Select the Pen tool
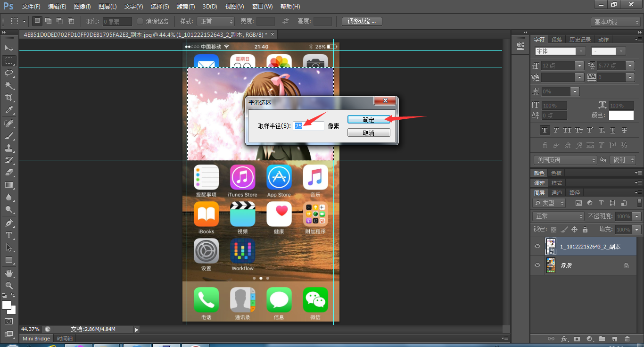The image size is (644, 347). (8, 223)
